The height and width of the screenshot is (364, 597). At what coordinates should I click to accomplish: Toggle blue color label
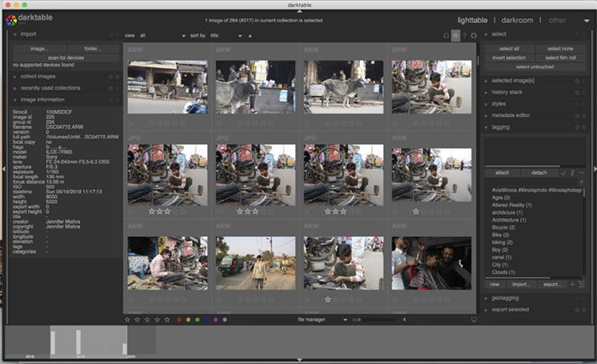[206, 320]
